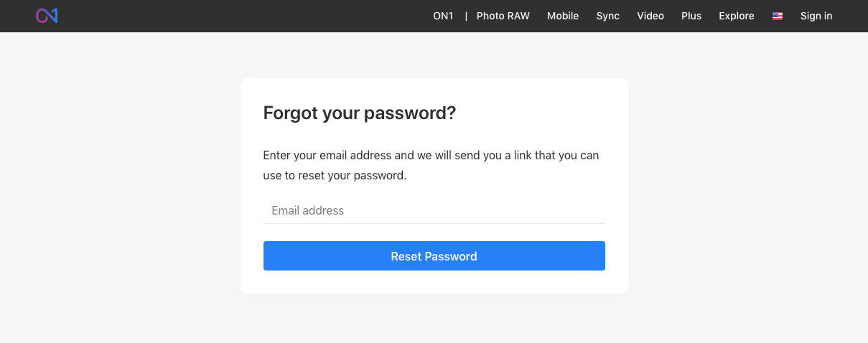Open the Explore menu item
Image resolution: width=868 pixels, height=343 pixels.
click(x=737, y=16)
